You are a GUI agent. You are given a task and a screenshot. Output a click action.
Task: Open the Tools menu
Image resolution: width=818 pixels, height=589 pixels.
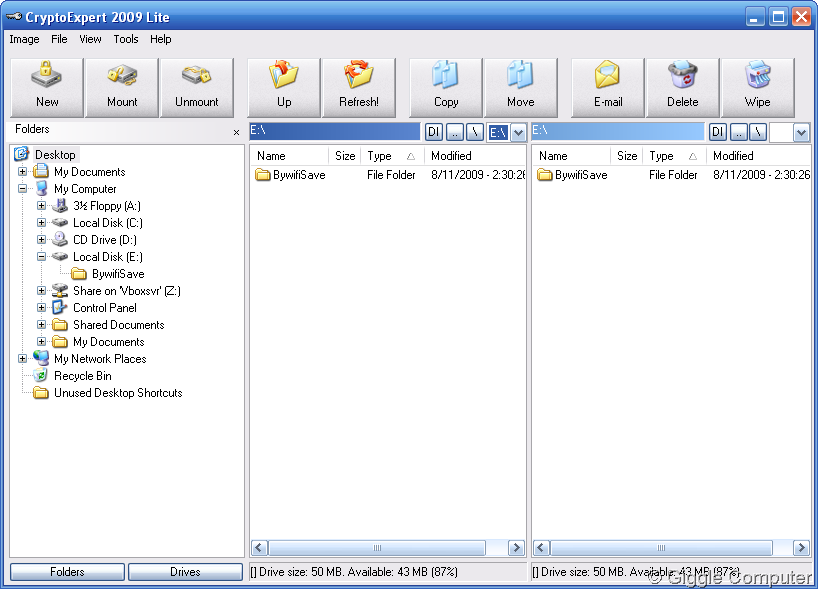126,39
